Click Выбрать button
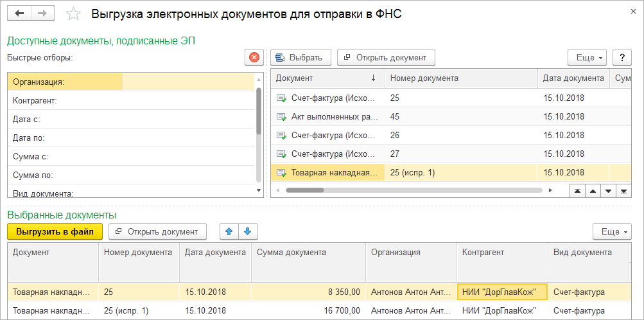 tap(300, 57)
